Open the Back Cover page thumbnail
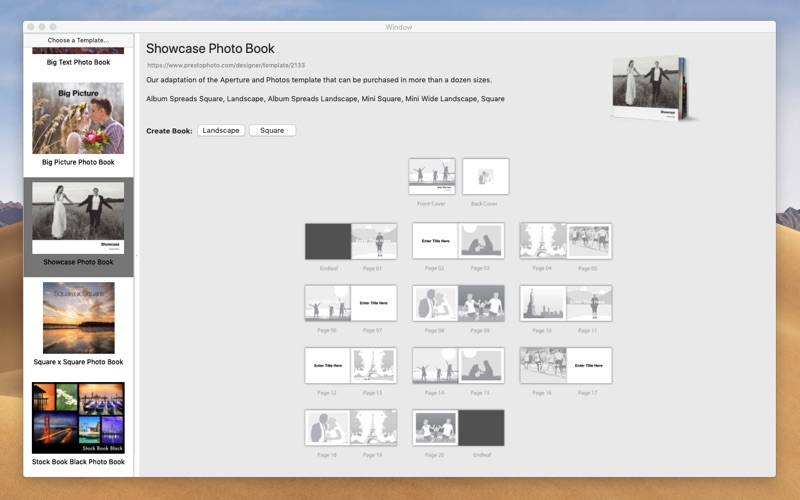The width and height of the screenshot is (800, 500). click(x=485, y=177)
